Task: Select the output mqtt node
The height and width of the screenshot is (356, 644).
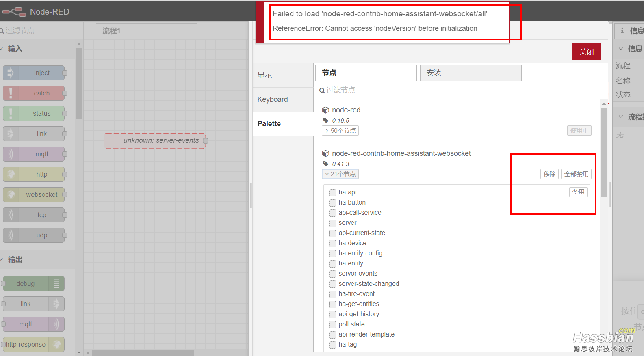Action: click(34, 324)
